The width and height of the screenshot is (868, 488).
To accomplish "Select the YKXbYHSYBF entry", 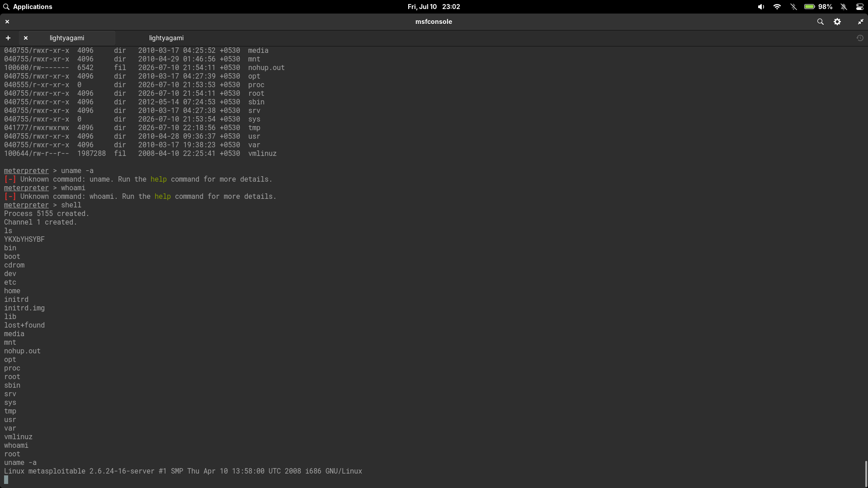I will click(24, 239).
